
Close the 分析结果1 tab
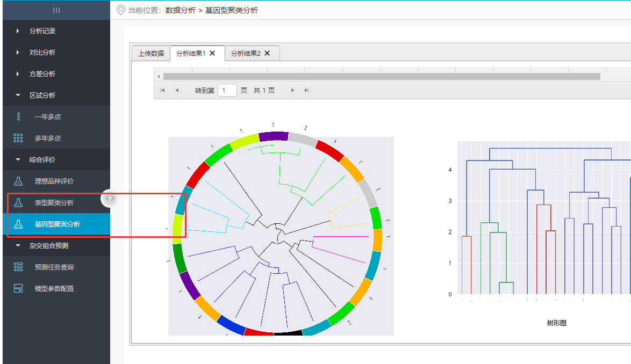[212, 53]
